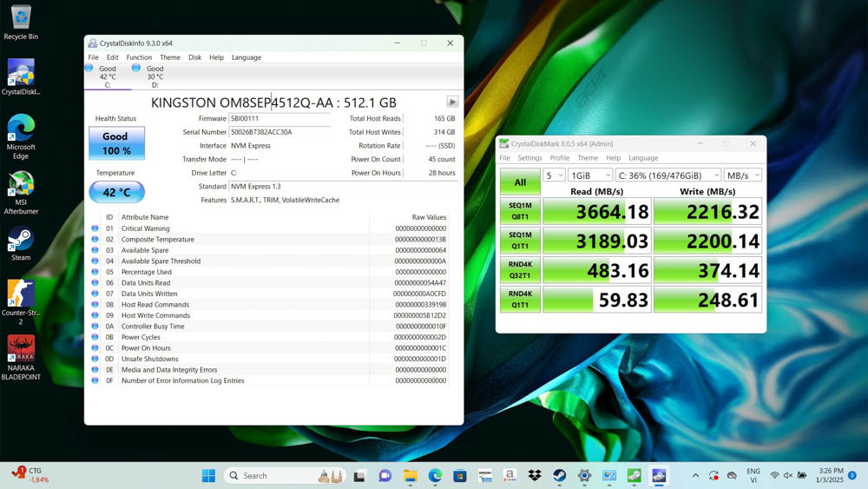Show hidden system tray icons

click(x=695, y=475)
